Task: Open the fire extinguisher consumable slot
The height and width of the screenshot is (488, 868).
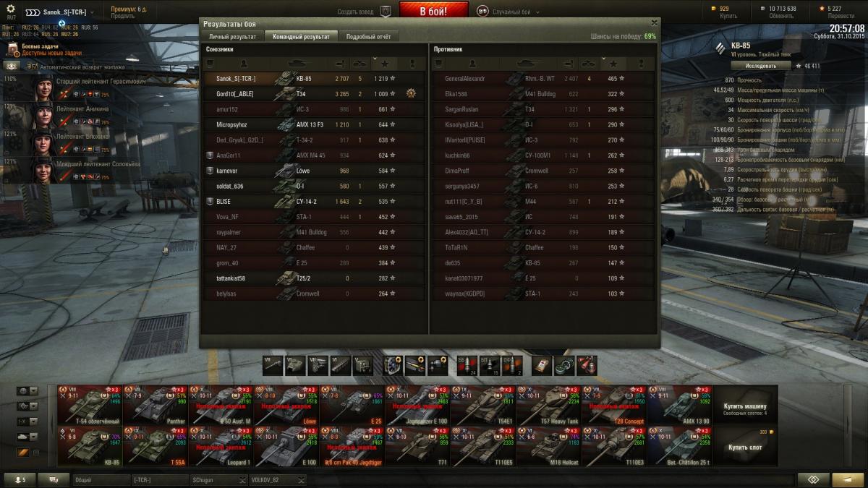Action: [x=587, y=365]
